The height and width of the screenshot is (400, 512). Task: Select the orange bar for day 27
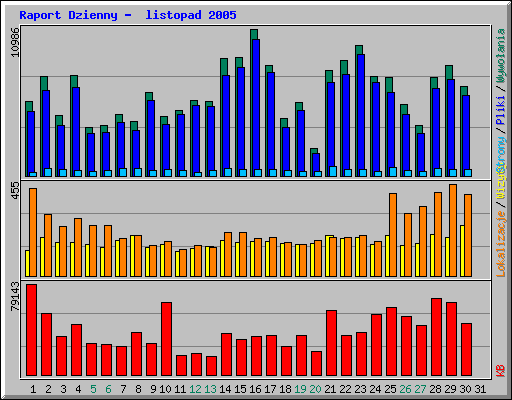click(x=423, y=241)
